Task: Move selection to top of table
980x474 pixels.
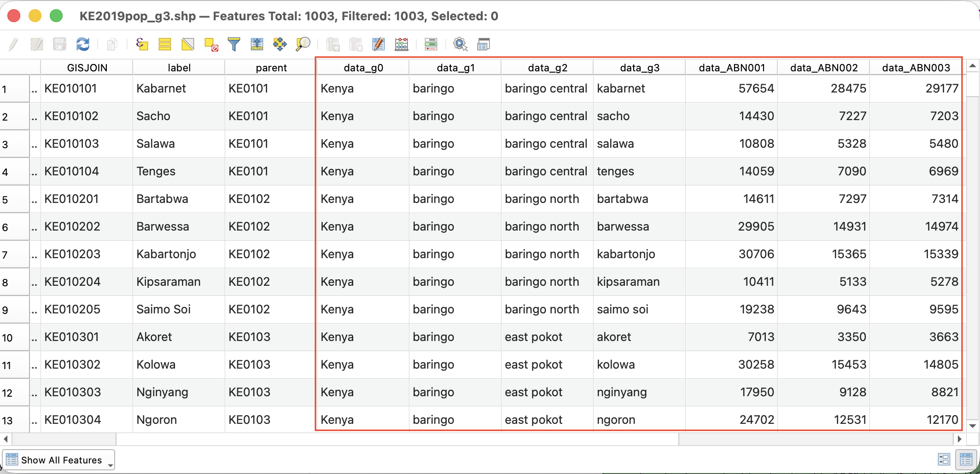Action: pyautogui.click(x=257, y=44)
